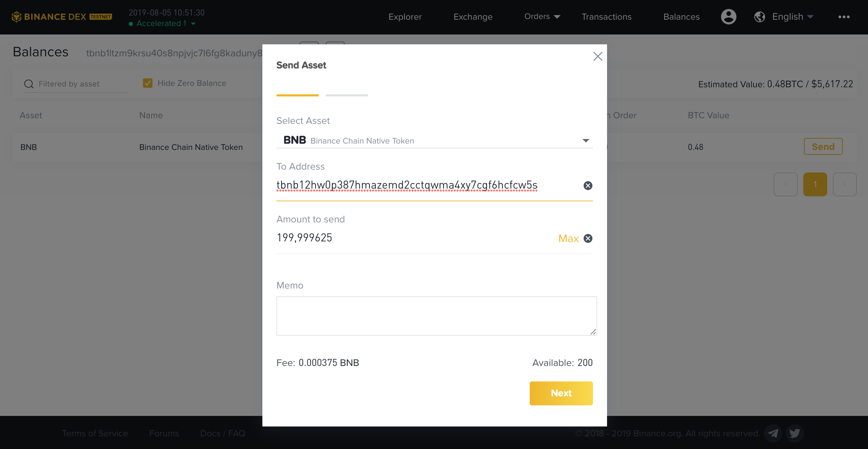Click the Next button to proceed
This screenshot has height=449, width=868.
[x=561, y=393]
